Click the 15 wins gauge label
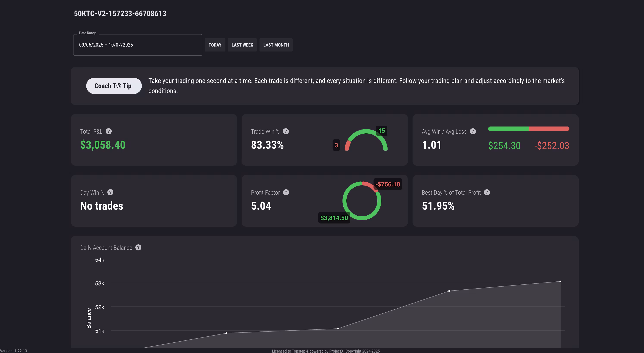 381,131
